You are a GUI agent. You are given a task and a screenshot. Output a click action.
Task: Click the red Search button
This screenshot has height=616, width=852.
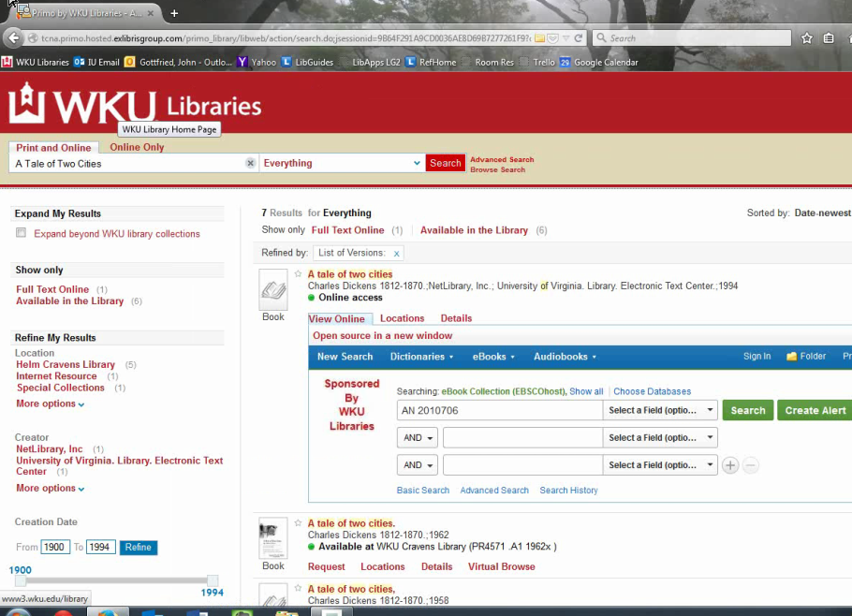[445, 163]
